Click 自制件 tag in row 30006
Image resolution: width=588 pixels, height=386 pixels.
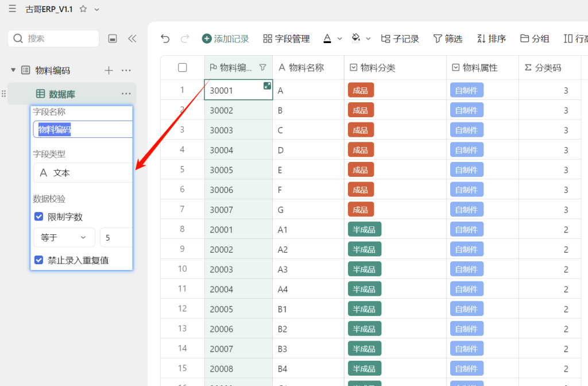tap(466, 190)
